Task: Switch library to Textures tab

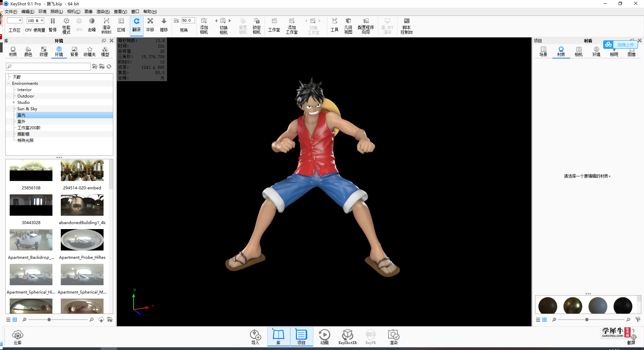Action: (44, 52)
